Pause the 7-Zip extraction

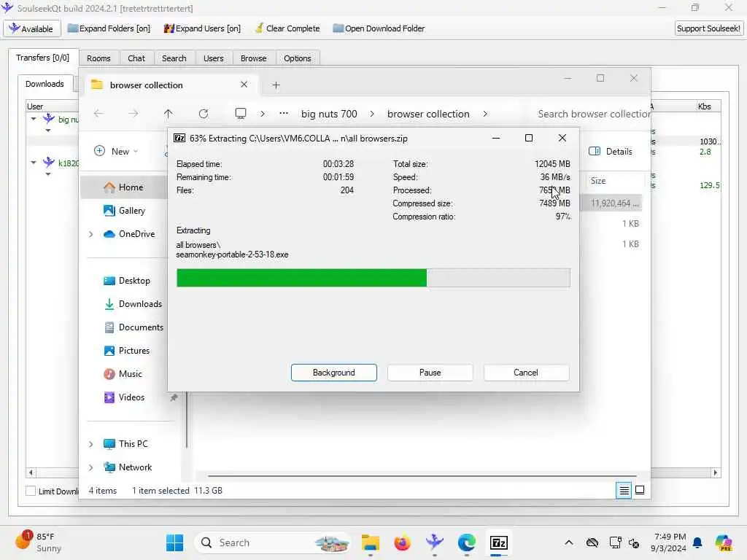430,373
